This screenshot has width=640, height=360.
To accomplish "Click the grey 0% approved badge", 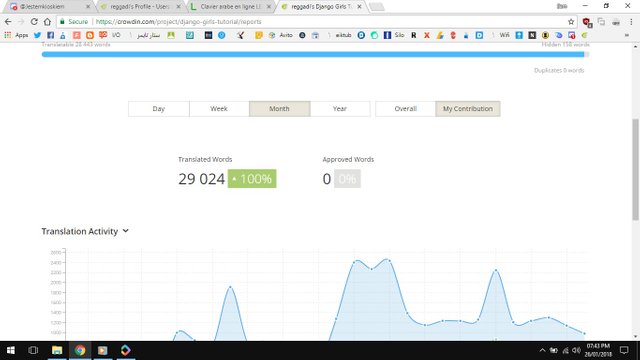I will 347,179.
